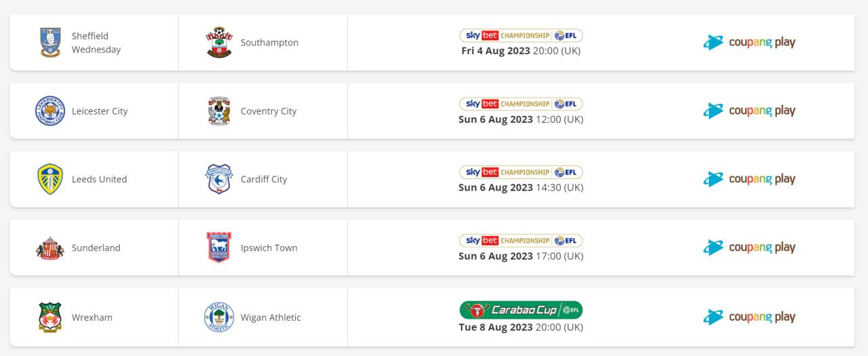Screen dimensions: 868x356
Task: Select the Leicester City fox crest
Action: click(x=50, y=111)
